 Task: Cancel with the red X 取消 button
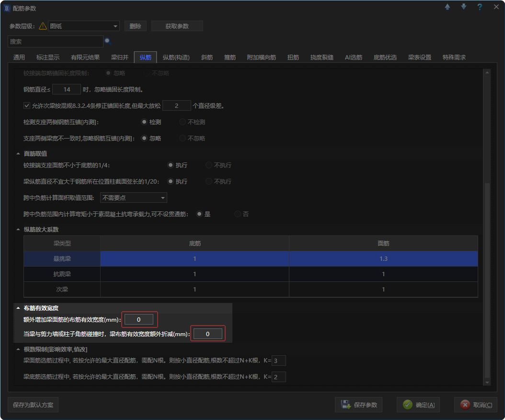coord(476,405)
